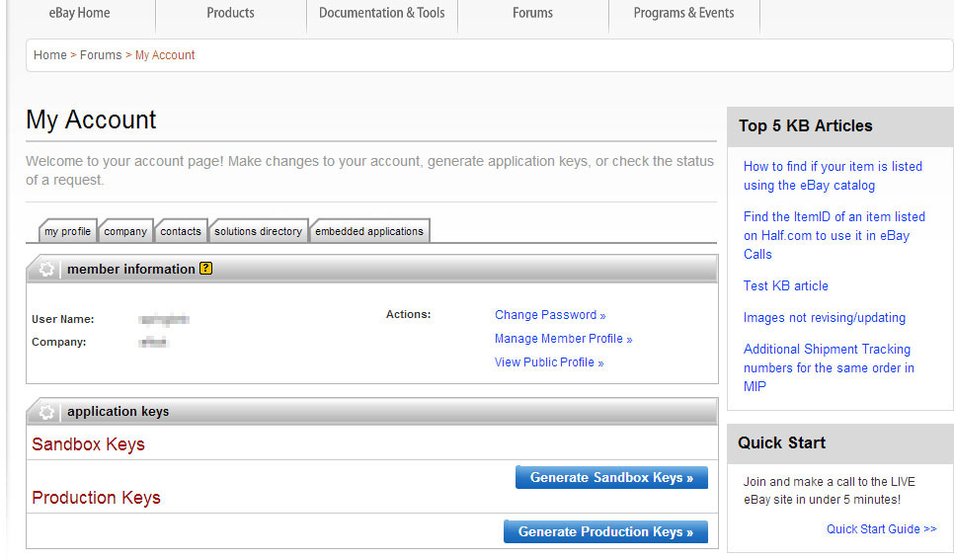Open the Quick Start Guide link
Viewport: 954px width, 560px height.
pos(881,529)
